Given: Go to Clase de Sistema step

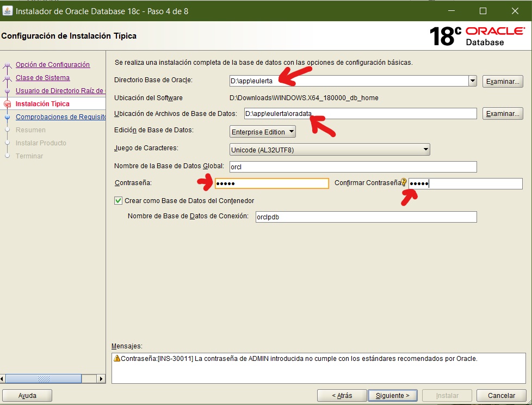Looking at the screenshot, I should coord(42,78).
